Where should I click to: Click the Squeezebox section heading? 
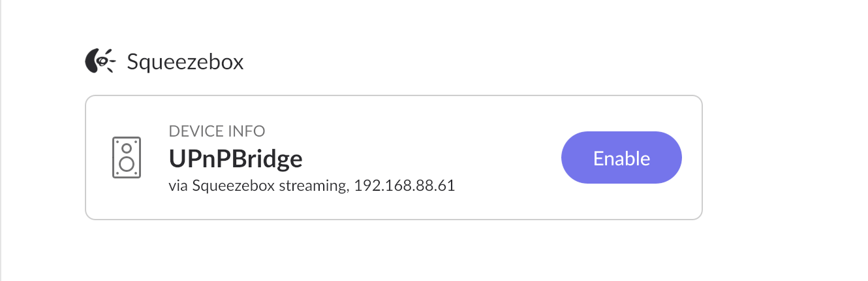point(185,63)
